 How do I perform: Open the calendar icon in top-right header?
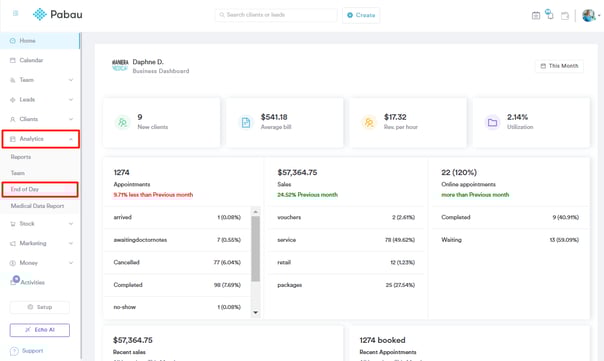pyautogui.click(x=536, y=15)
